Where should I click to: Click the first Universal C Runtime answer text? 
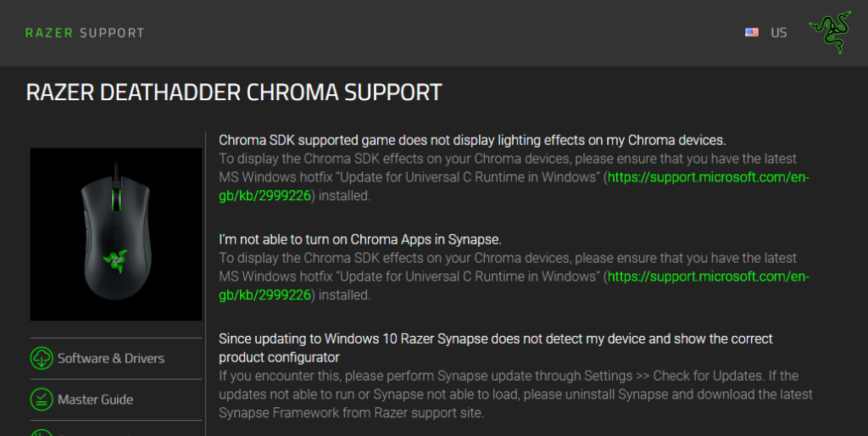pos(515,177)
